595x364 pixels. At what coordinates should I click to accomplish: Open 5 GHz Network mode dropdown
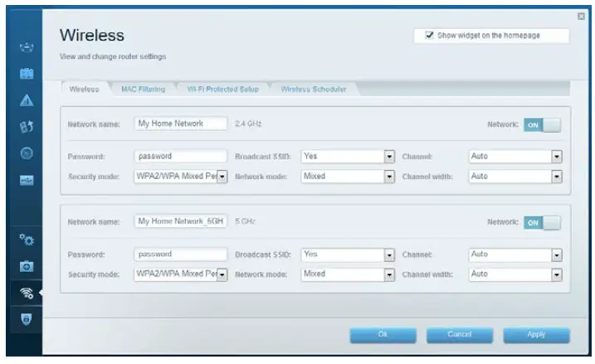[x=348, y=274]
